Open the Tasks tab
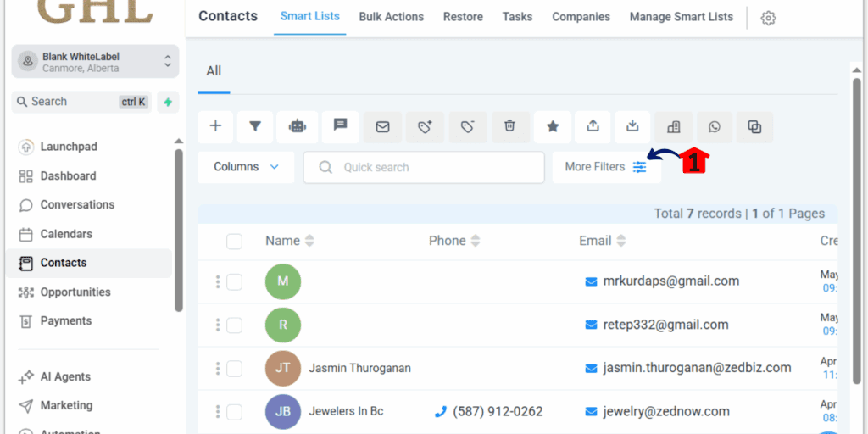 click(518, 17)
